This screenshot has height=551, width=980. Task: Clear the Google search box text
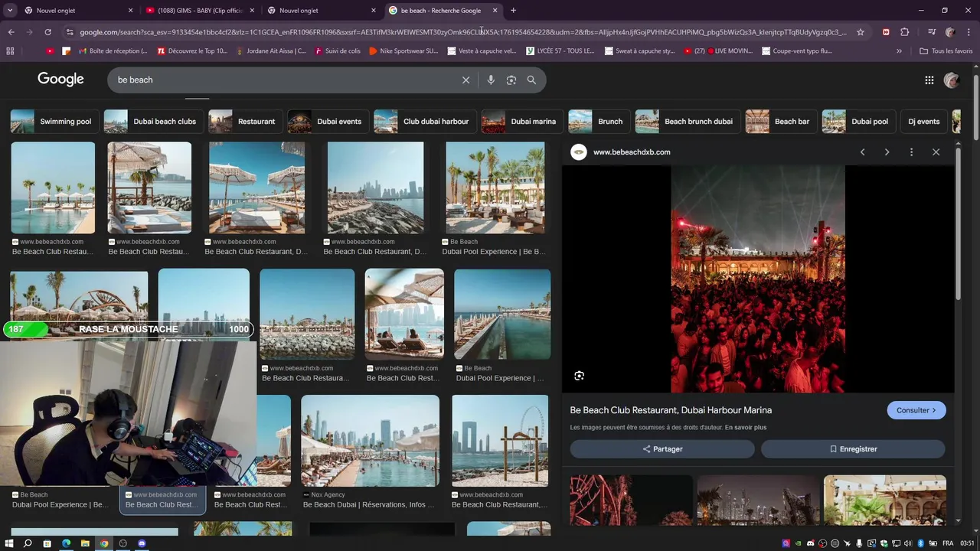point(465,80)
